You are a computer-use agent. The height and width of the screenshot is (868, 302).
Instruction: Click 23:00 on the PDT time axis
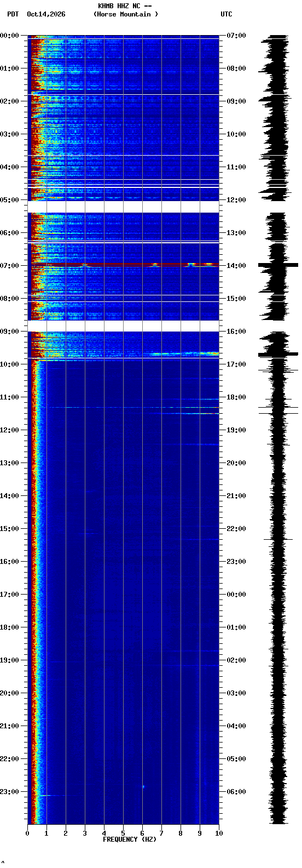9,792
